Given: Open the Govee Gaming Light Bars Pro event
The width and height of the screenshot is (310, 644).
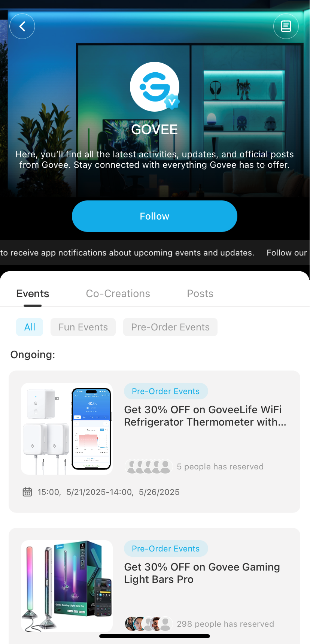Looking at the screenshot, I should tap(202, 573).
